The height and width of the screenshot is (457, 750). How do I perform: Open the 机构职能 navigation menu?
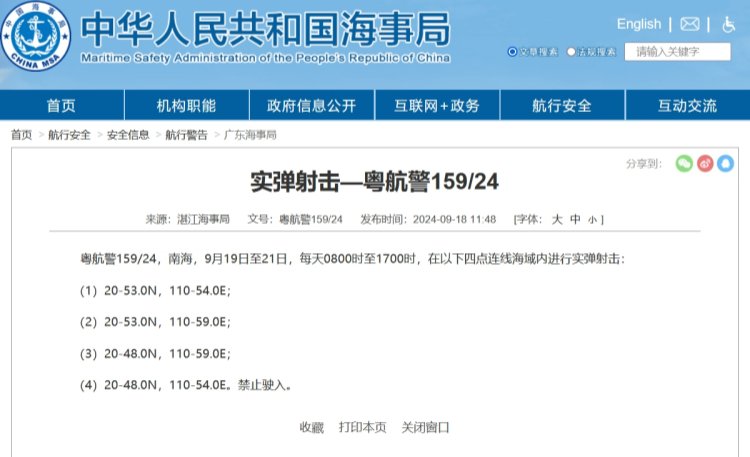(x=186, y=106)
